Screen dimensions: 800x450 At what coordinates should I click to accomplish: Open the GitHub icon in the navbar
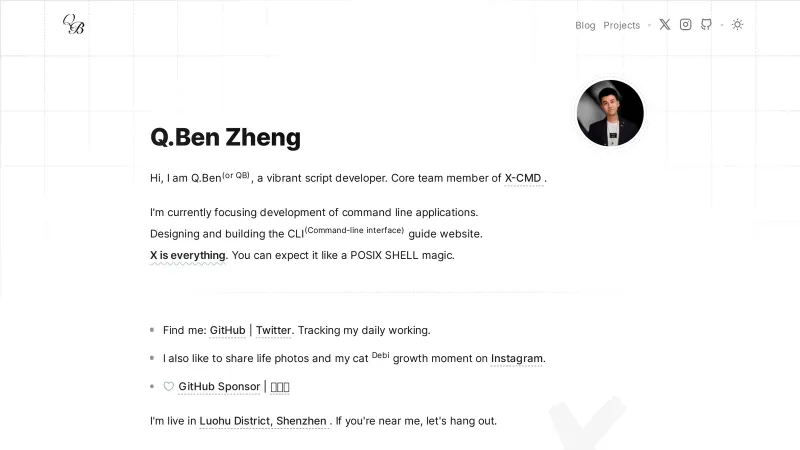tap(706, 25)
